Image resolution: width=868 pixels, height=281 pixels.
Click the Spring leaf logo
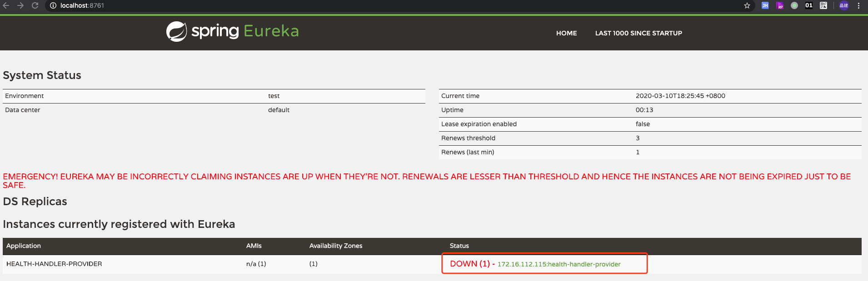point(176,31)
